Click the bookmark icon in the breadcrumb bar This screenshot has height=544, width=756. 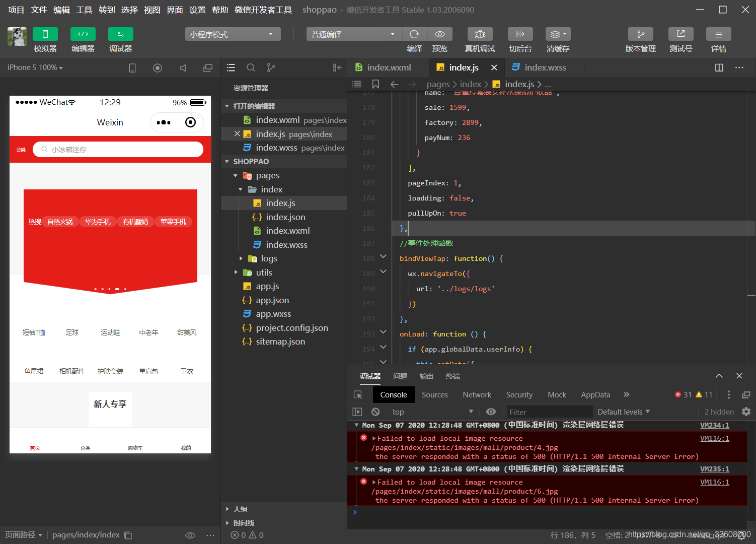tap(375, 84)
